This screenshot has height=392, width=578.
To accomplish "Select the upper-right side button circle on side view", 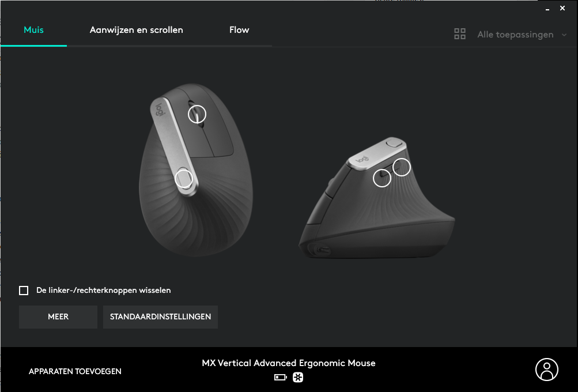I will (402, 167).
